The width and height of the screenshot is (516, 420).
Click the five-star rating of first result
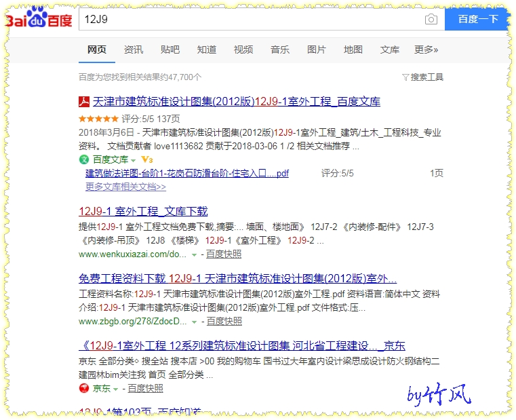tap(98, 119)
